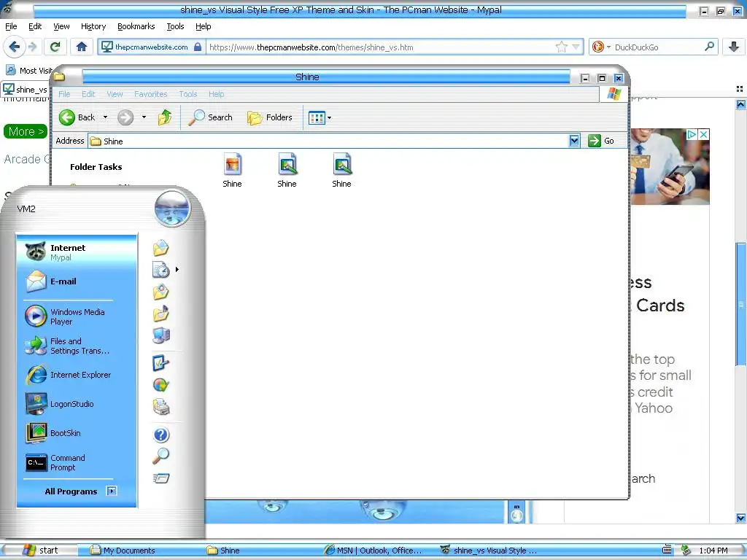Open Command Prompt from Start menu
The image size is (747, 560).
point(77,462)
